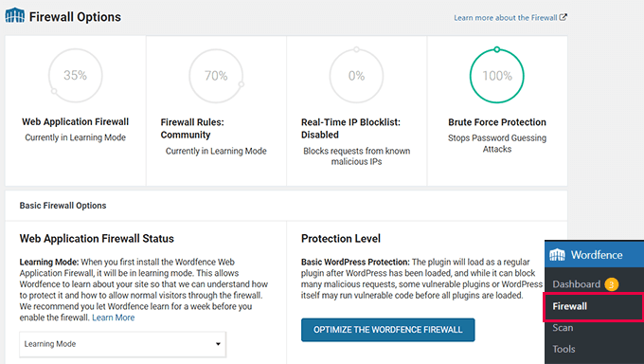The width and height of the screenshot is (644, 364).
Task: Open the Learning Mode status dropdown
Action: click(x=122, y=344)
